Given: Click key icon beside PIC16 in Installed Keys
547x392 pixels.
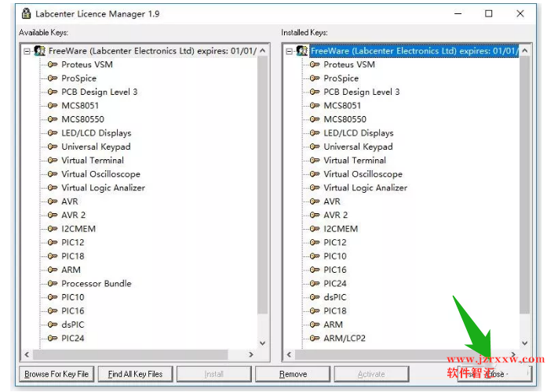Looking at the screenshot, I should click(x=315, y=270).
